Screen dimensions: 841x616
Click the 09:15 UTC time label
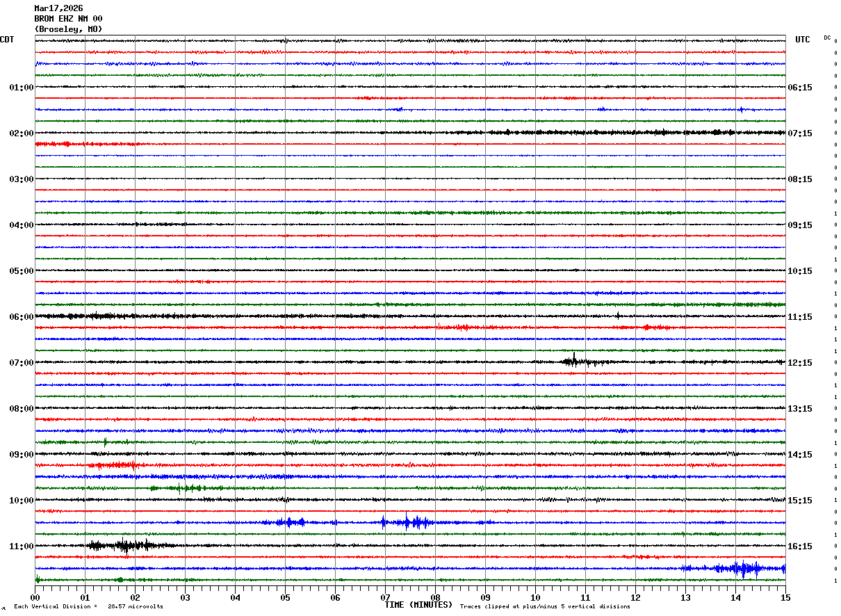pyautogui.click(x=800, y=225)
